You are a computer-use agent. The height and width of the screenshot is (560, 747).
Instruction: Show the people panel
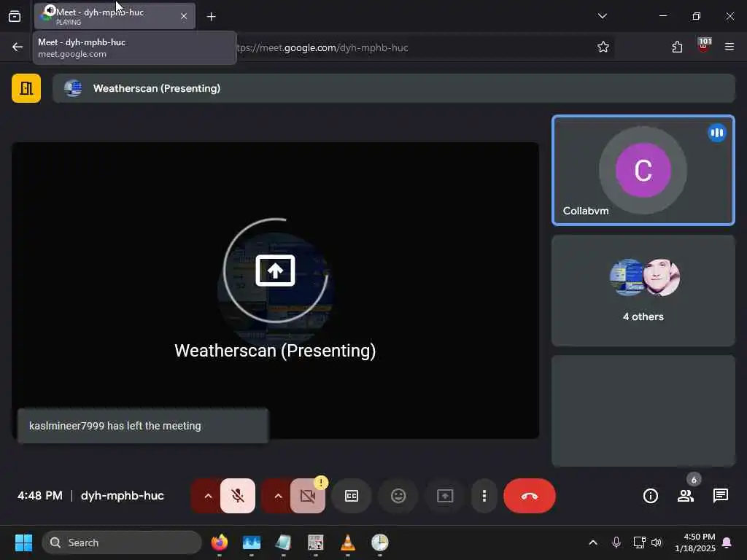click(x=686, y=496)
